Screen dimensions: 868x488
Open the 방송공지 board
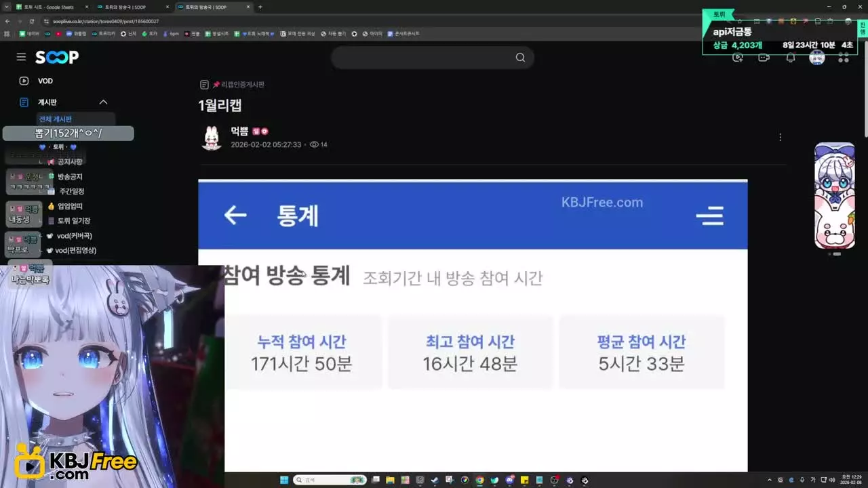pos(70,177)
